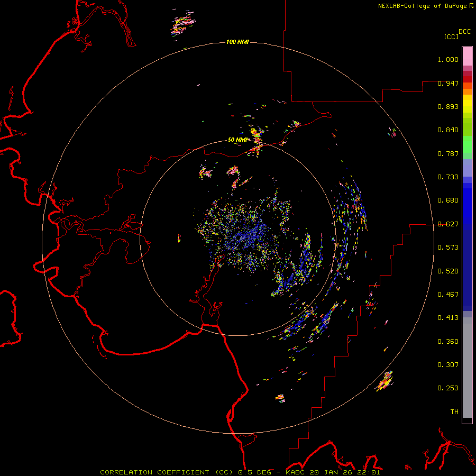Click the KABC station identifier in caption

[x=296, y=472]
